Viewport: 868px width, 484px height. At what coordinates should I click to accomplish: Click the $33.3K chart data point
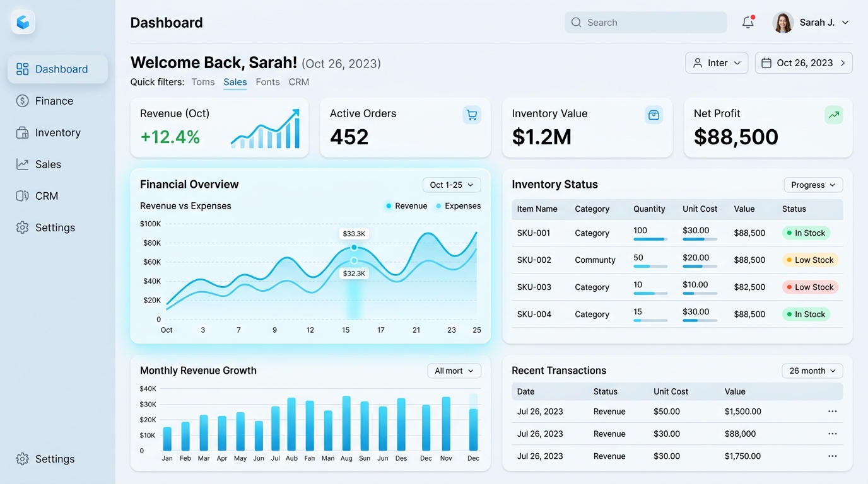click(354, 247)
